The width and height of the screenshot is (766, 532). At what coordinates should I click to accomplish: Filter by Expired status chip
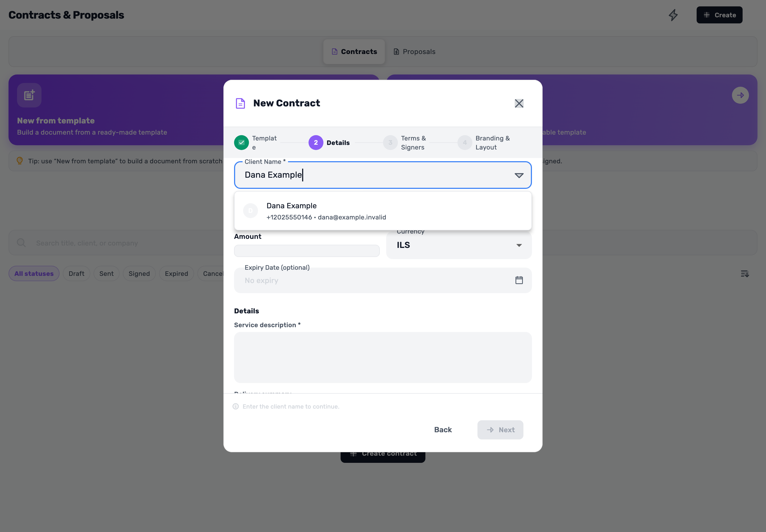click(176, 274)
